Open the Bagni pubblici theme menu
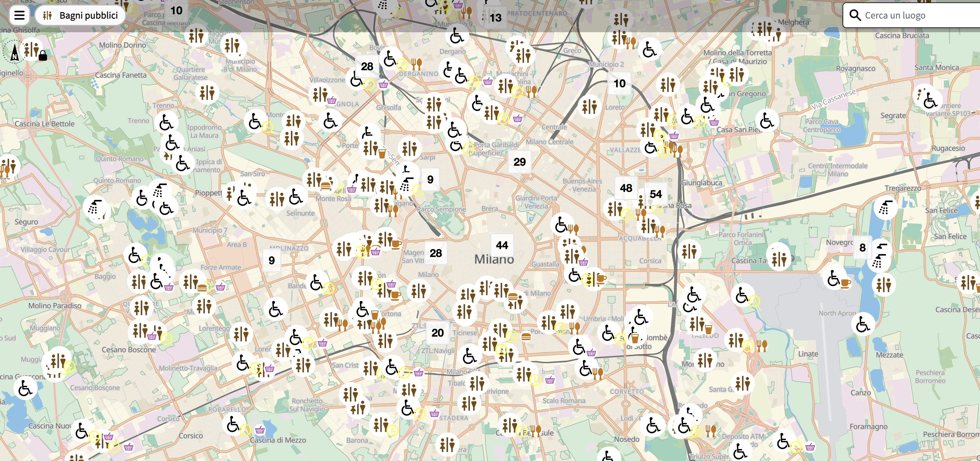 tap(80, 16)
